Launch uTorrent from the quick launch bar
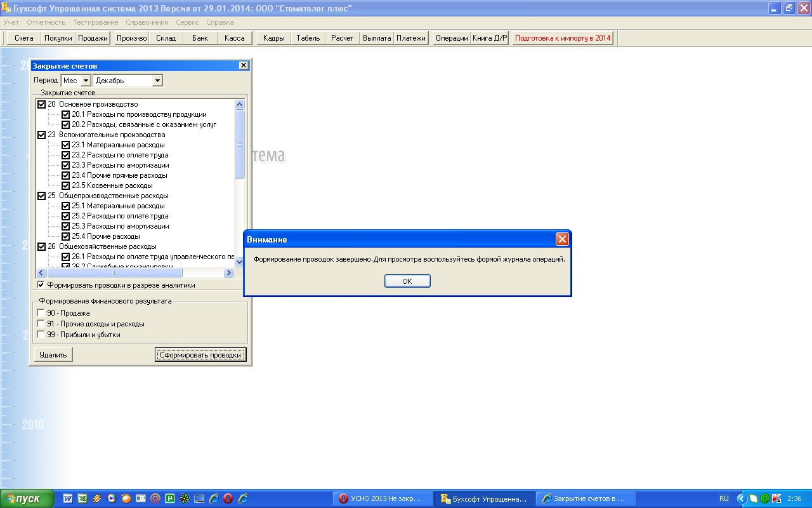This screenshot has height=508, width=812. 170,499
